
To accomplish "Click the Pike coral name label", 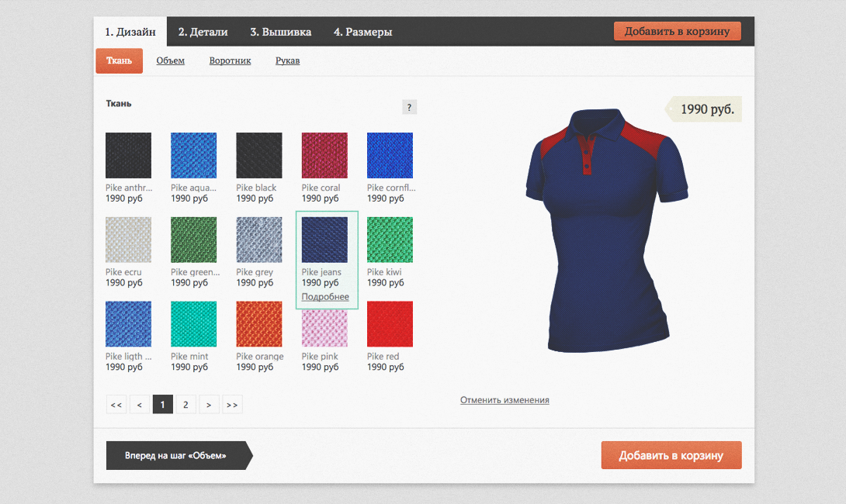I will tap(321, 188).
